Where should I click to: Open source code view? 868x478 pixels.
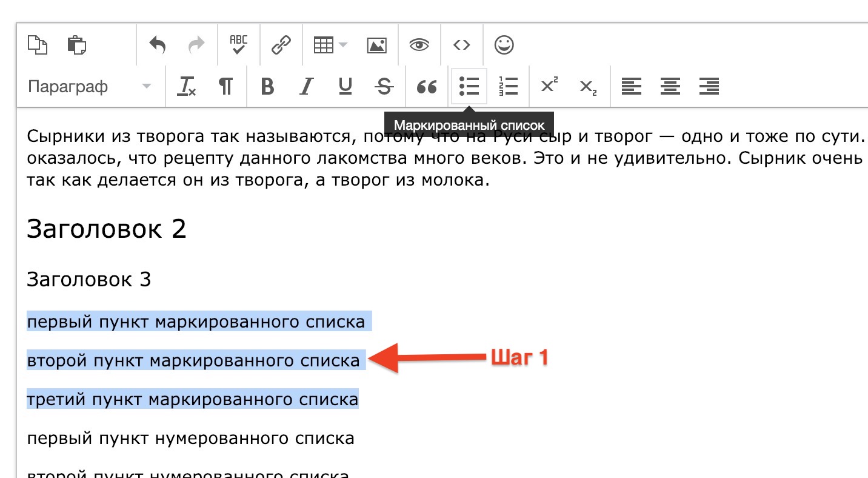click(x=462, y=45)
